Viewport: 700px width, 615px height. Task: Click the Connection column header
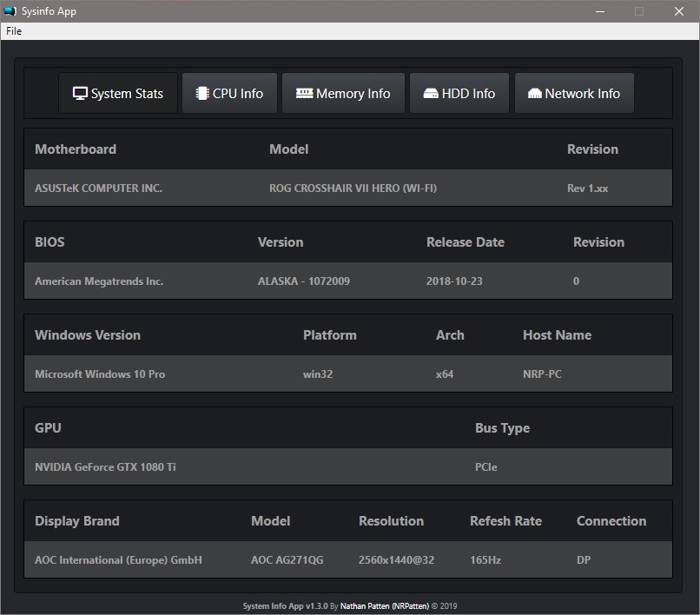pos(611,521)
